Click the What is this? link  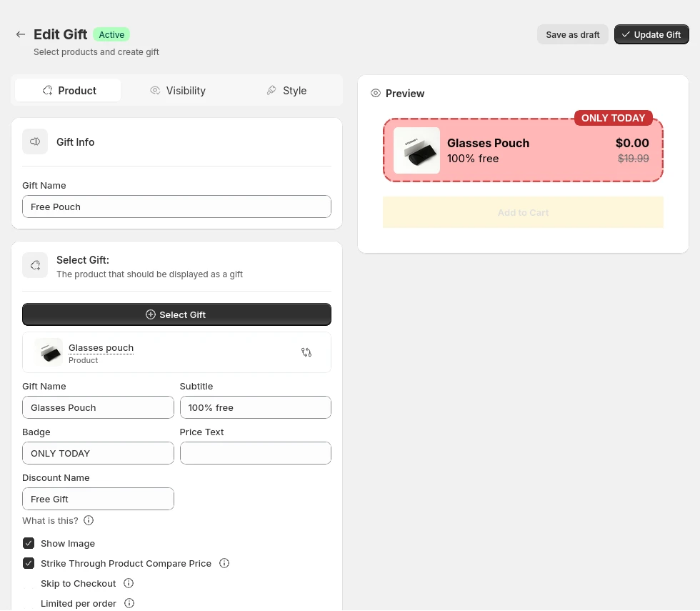50,521
